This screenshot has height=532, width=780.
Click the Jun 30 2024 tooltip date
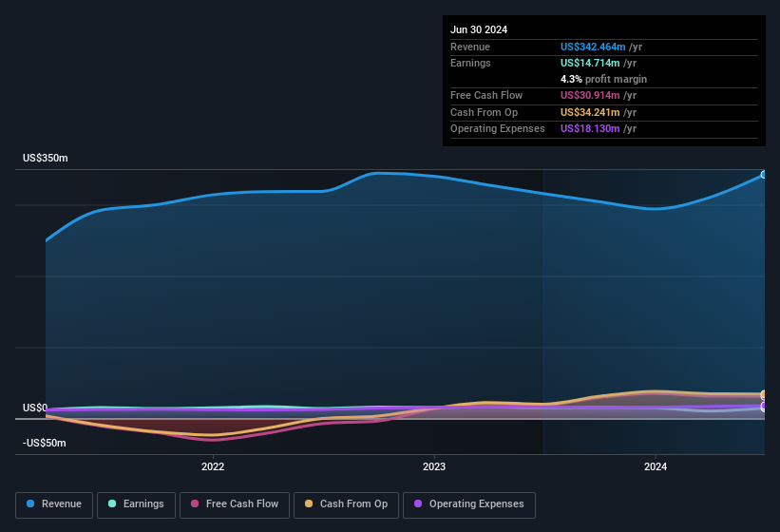coord(479,29)
